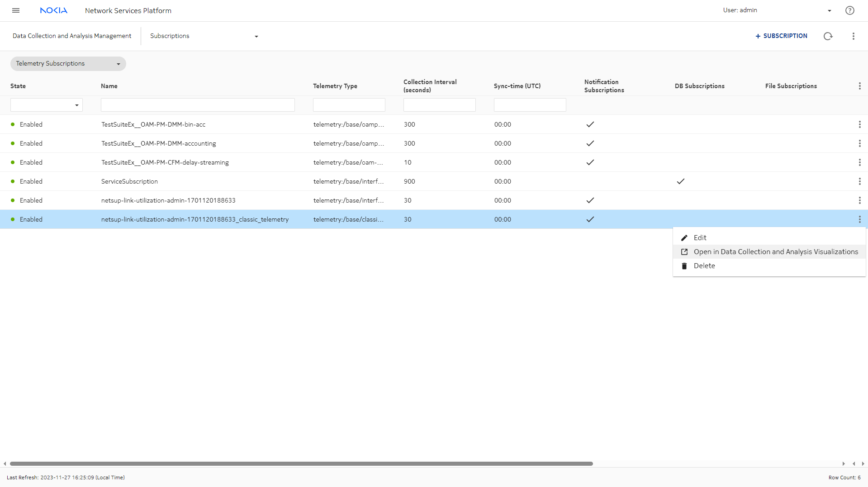Expand the User admin dropdown
868x487 pixels.
pyautogui.click(x=829, y=11)
